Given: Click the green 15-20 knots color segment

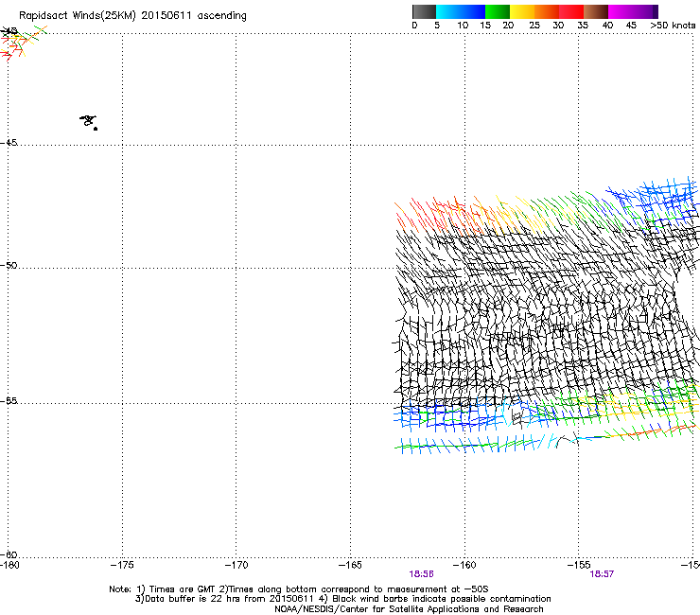Looking at the screenshot, I should pyautogui.click(x=498, y=11).
